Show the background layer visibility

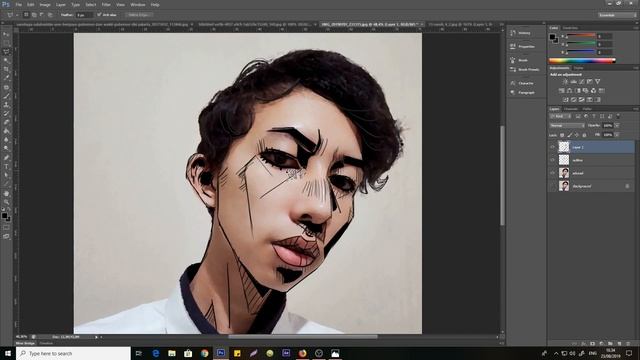pos(553,186)
